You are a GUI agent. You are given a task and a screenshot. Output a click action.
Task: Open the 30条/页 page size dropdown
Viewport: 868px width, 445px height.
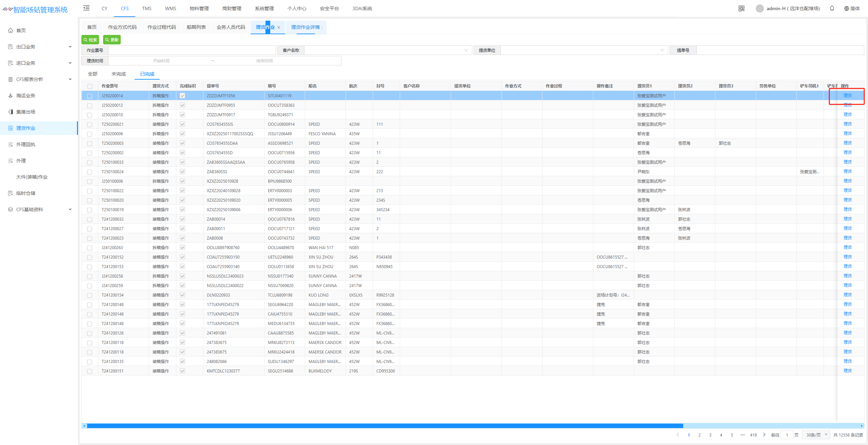[816, 435]
